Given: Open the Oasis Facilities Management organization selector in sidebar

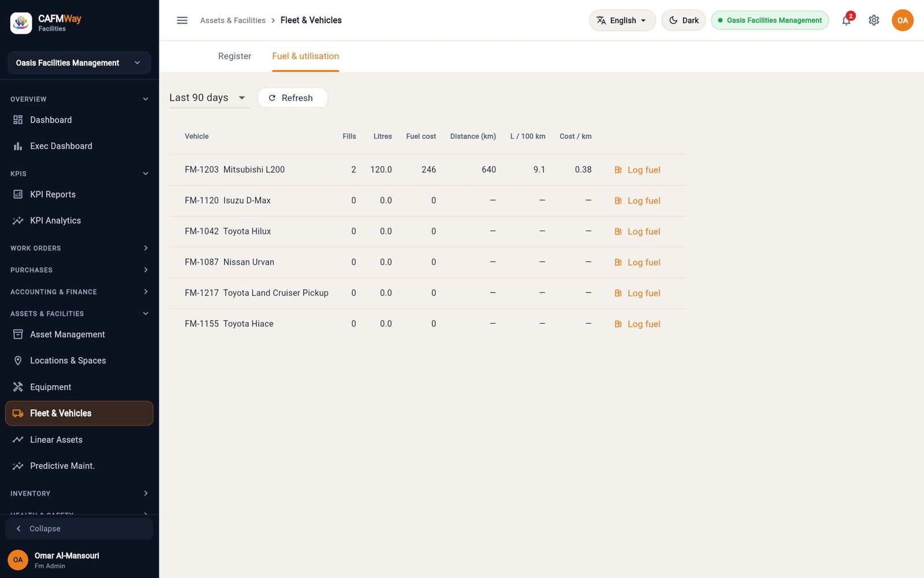Looking at the screenshot, I should click(79, 62).
